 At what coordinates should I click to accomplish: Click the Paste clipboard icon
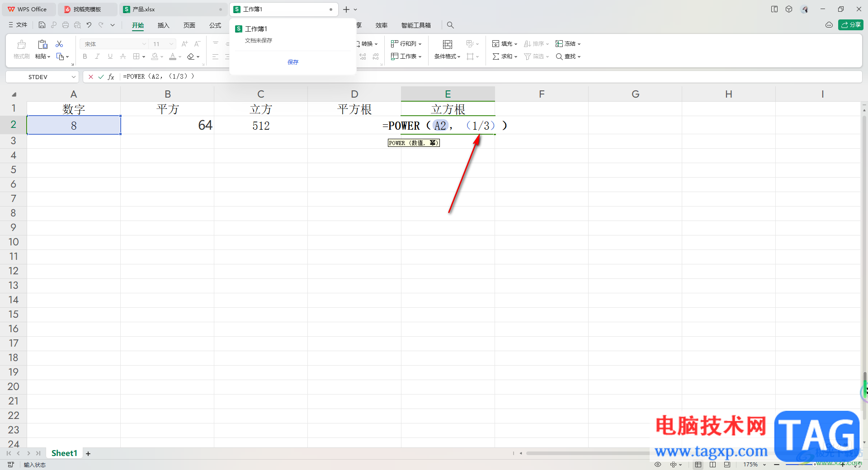[42, 44]
